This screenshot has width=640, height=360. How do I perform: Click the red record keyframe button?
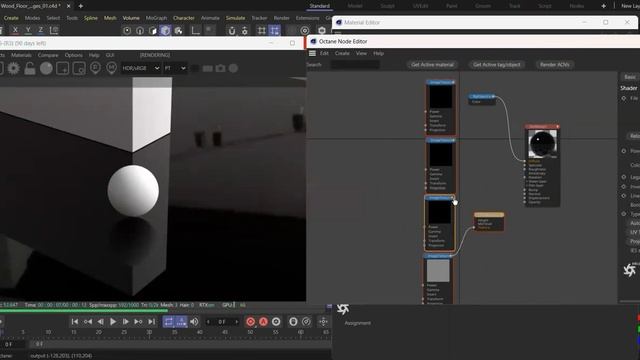251,322
